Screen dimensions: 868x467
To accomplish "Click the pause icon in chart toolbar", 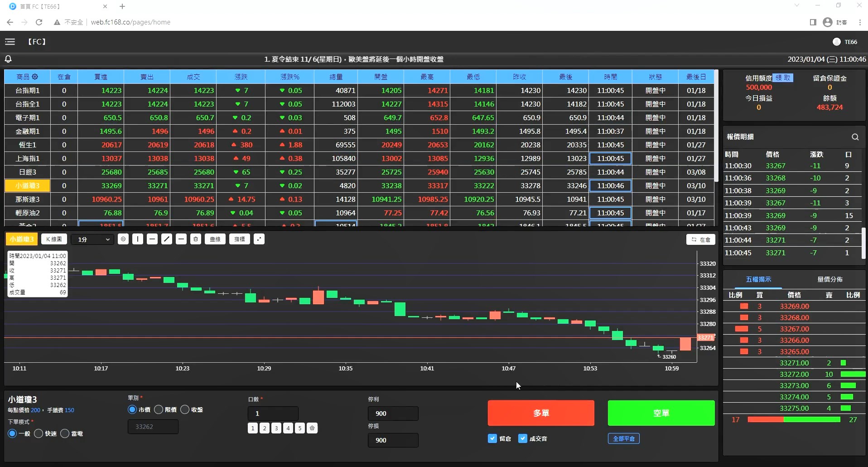I will tap(123, 239).
